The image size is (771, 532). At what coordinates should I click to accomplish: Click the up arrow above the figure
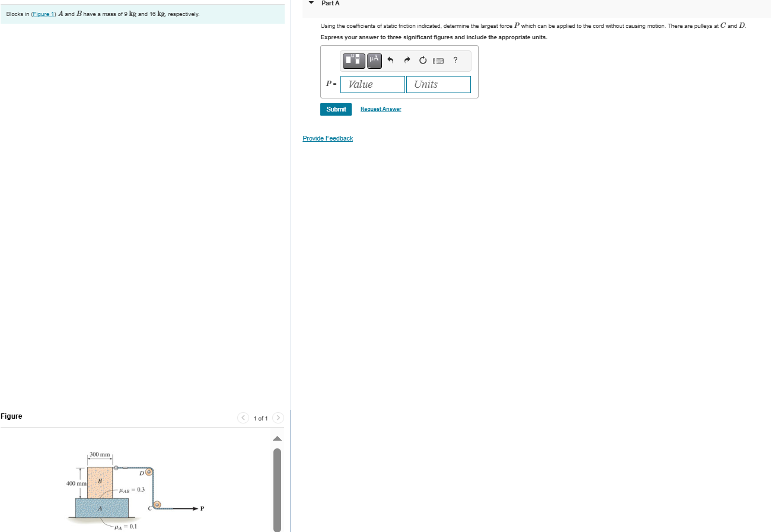(277, 438)
